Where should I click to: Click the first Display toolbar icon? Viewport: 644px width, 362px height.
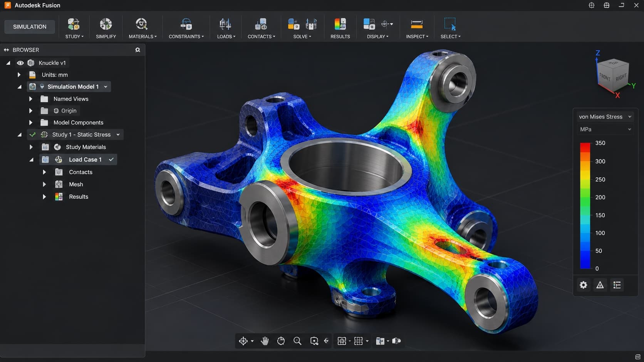(x=369, y=24)
